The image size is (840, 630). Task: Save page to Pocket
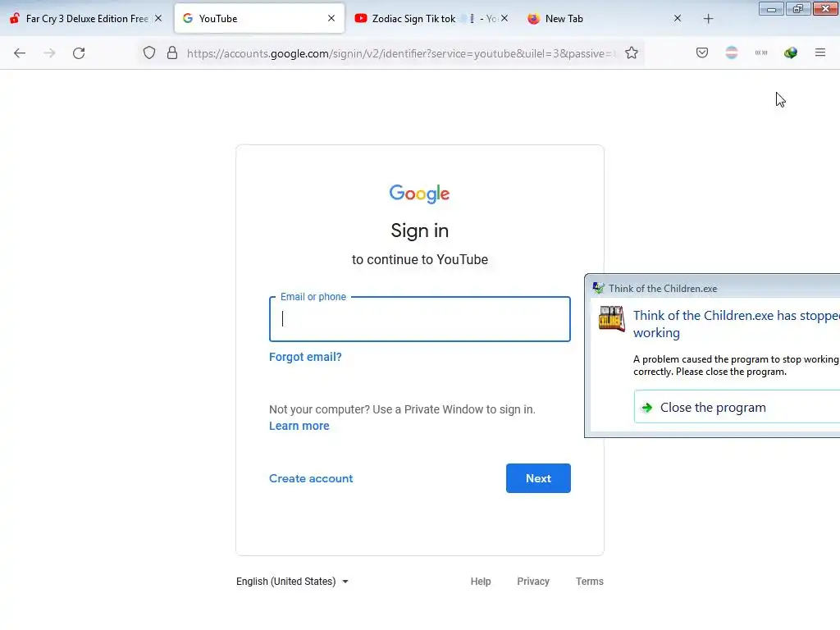pos(702,52)
